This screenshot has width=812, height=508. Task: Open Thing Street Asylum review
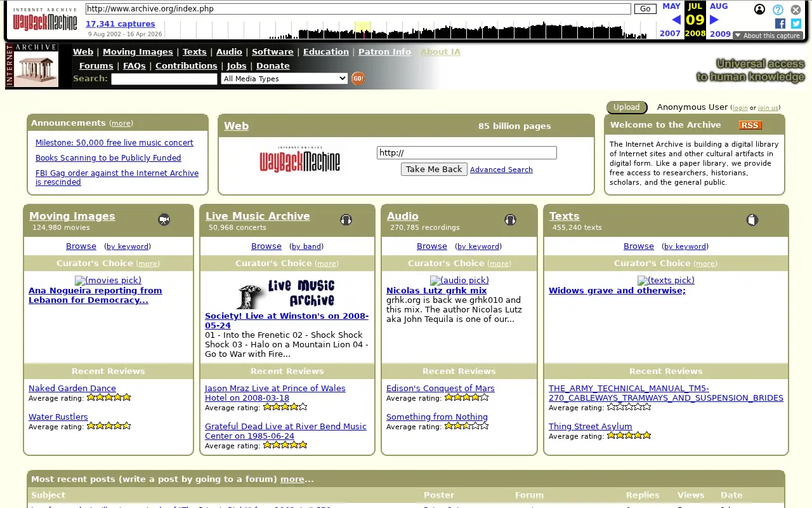pyautogui.click(x=590, y=427)
